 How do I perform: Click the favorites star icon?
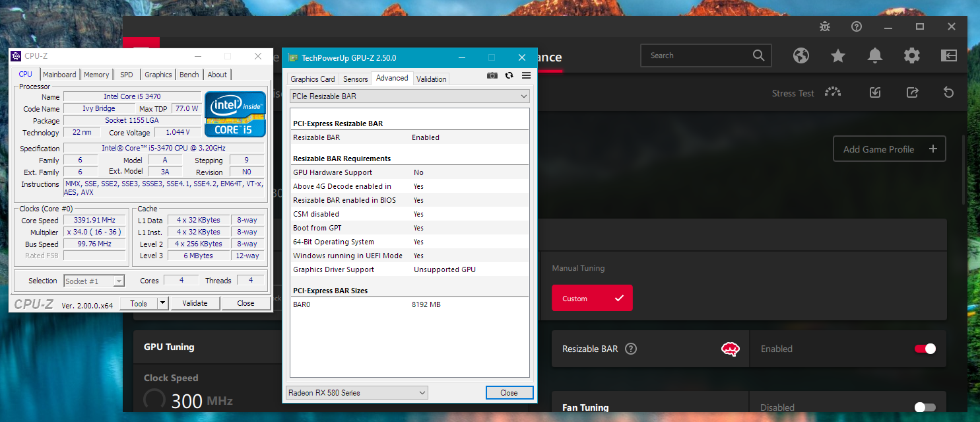837,55
